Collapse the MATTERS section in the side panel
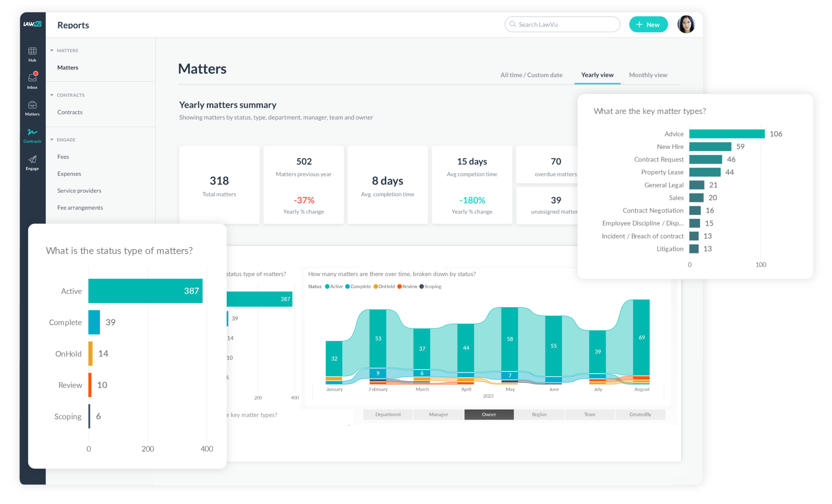Screen dimensions: 832x504 pos(51,50)
